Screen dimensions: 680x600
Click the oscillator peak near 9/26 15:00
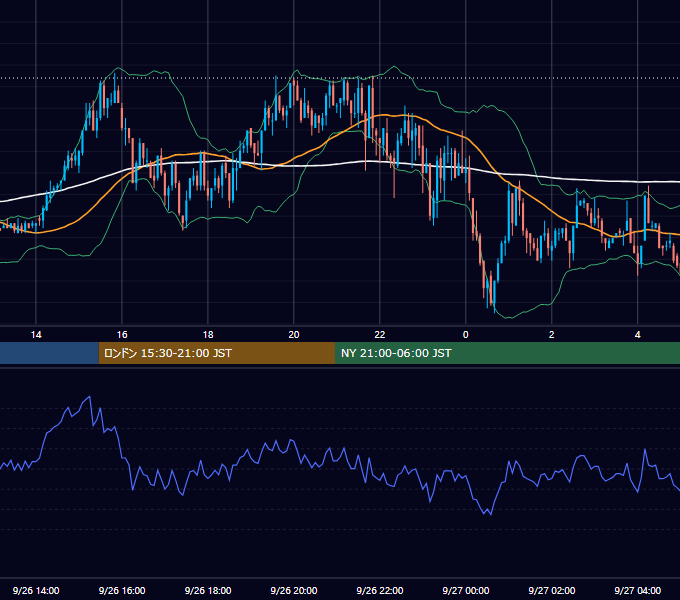click(x=89, y=396)
